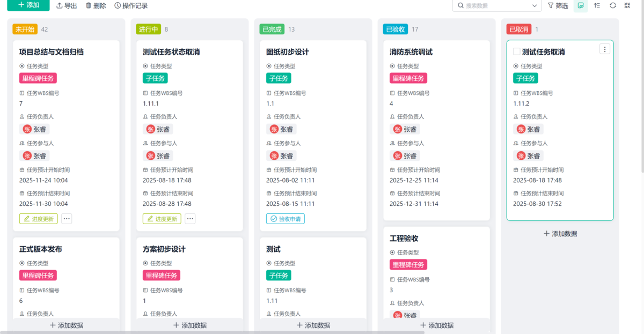Open the kebab menu on 测试任务取消 card
This screenshot has width=644, height=334.
[x=605, y=49]
